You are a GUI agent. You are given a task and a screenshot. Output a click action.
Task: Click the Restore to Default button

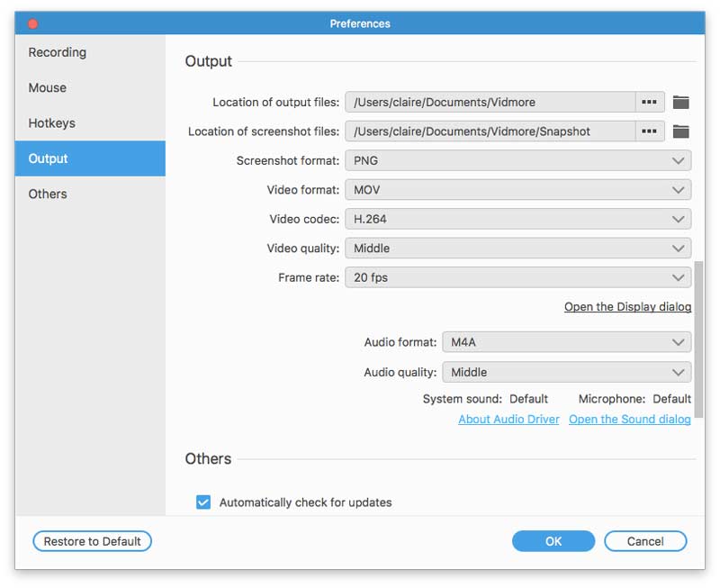click(x=93, y=541)
